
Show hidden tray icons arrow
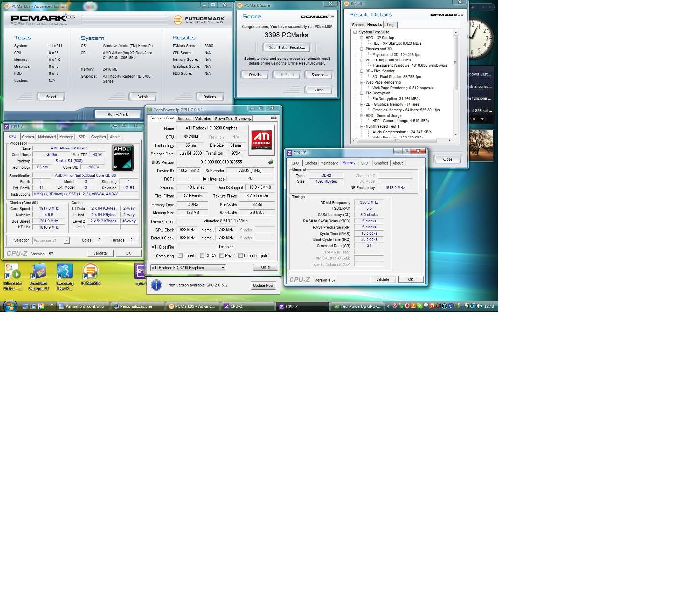pyautogui.click(x=388, y=306)
